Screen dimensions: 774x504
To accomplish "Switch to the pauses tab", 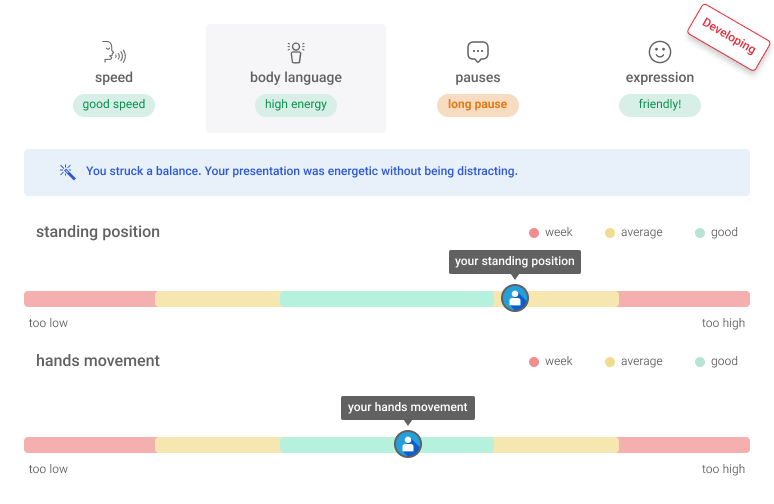I will (478, 78).
